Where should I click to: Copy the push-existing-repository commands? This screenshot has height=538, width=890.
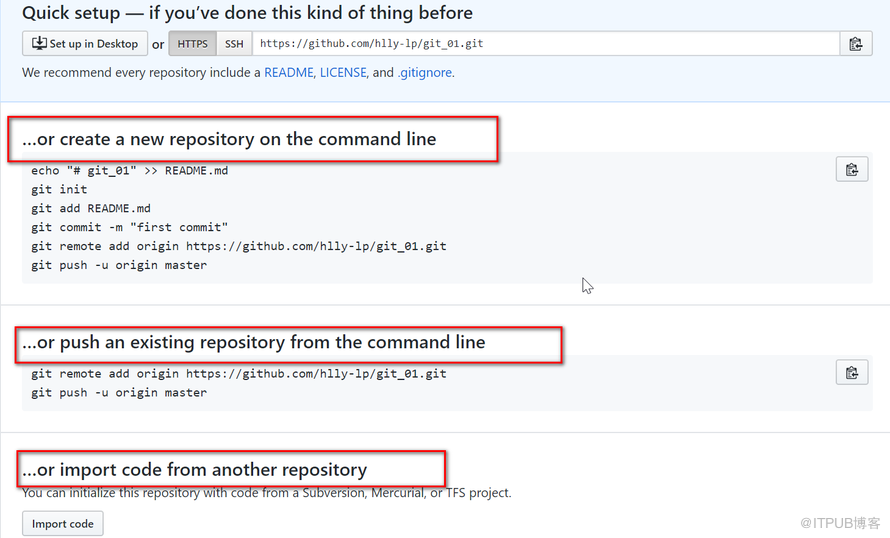coord(852,372)
